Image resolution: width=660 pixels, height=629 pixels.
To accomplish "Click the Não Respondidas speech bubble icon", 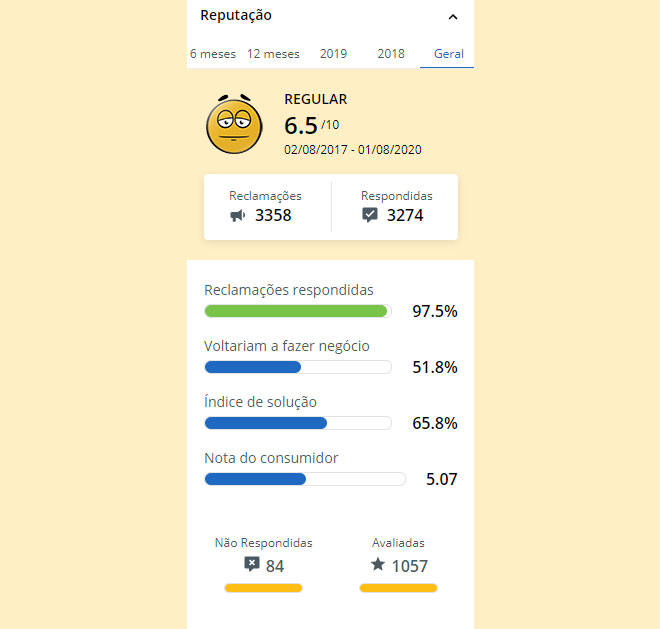I will tap(252, 564).
